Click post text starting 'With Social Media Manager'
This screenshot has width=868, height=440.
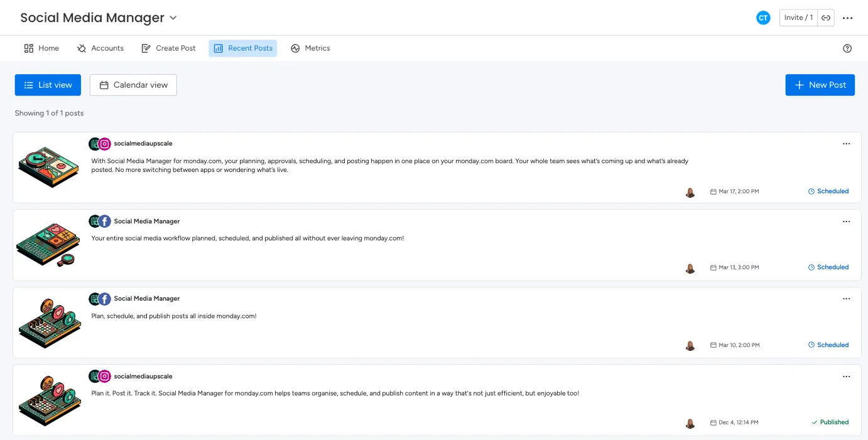click(x=389, y=165)
